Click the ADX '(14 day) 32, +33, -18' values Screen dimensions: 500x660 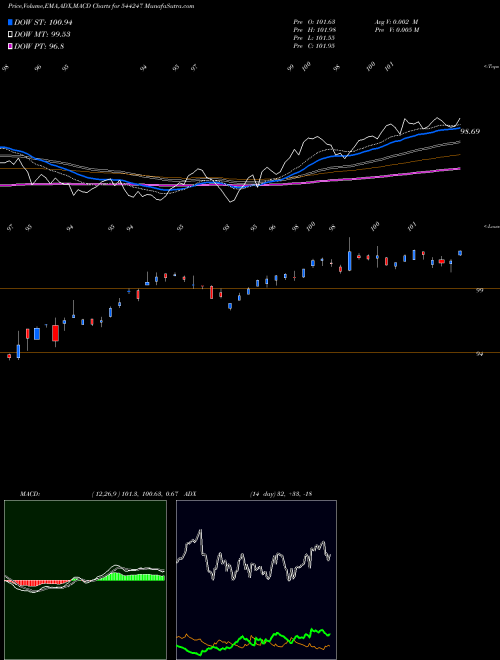pyautogui.click(x=281, y=494)
